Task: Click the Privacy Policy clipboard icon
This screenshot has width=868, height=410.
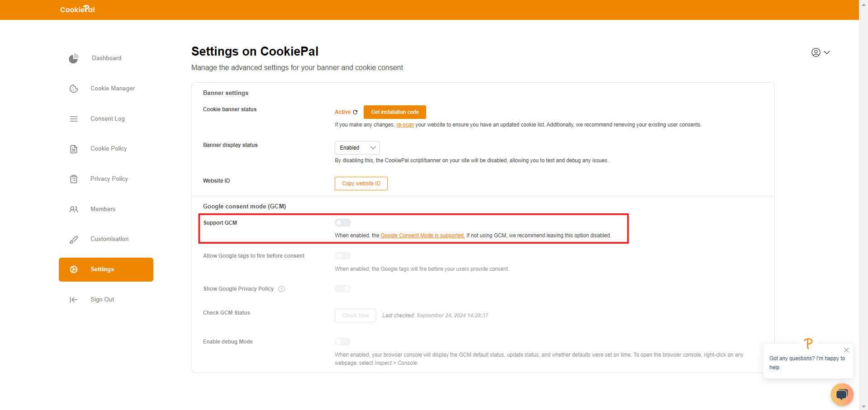Action: [74, 179]
